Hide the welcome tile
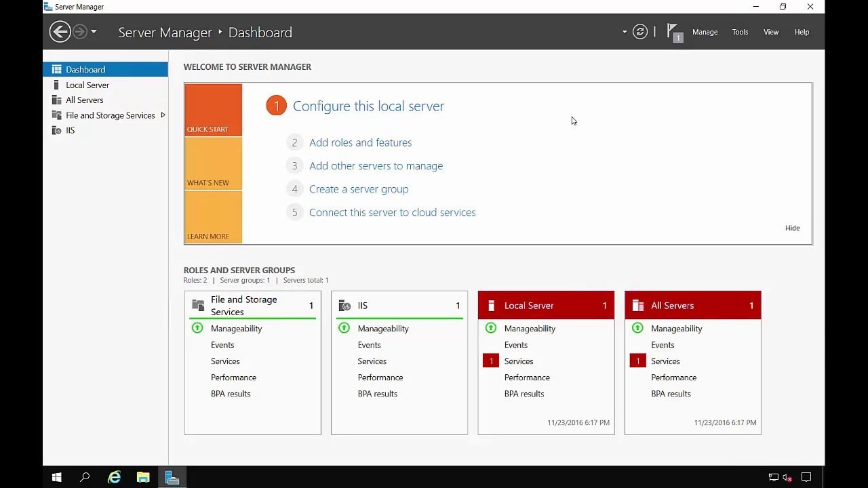The width and height of the screenshot is (868, 488). [x=792, y=228]
